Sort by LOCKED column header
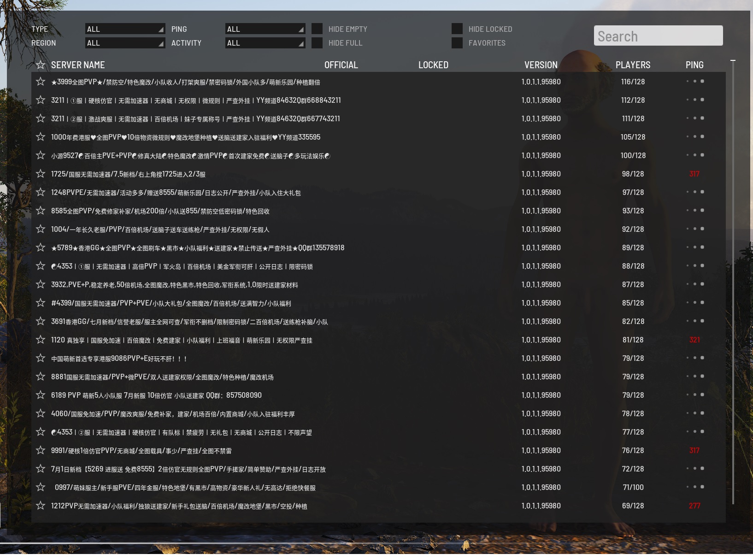 [433, 65]
